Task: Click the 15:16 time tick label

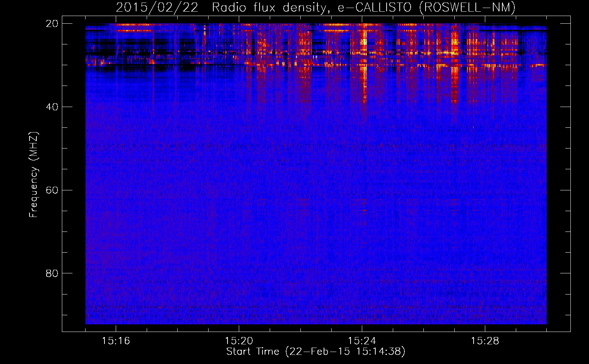Action: [x=116, y=341]
